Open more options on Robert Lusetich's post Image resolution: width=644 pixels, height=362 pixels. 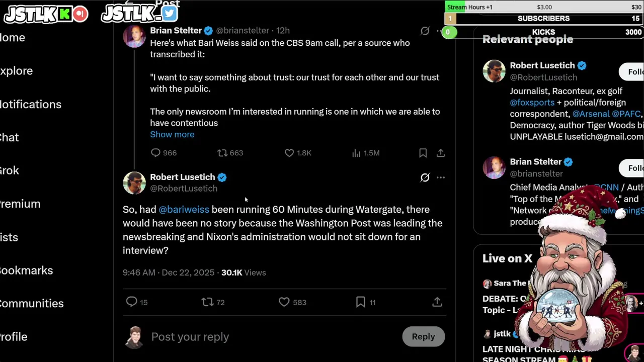(x=441, y=177)
